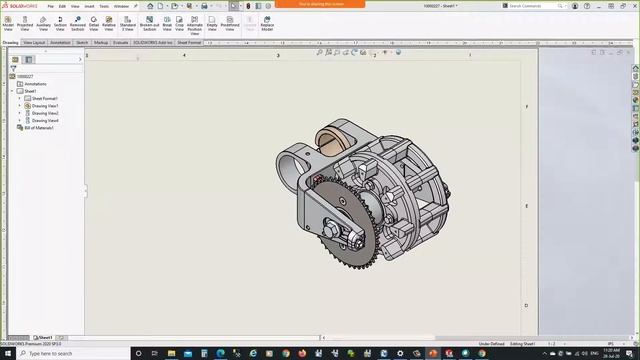Create a new document with the New icon
This screenshot has width=640, height=360.
[160, 6]
